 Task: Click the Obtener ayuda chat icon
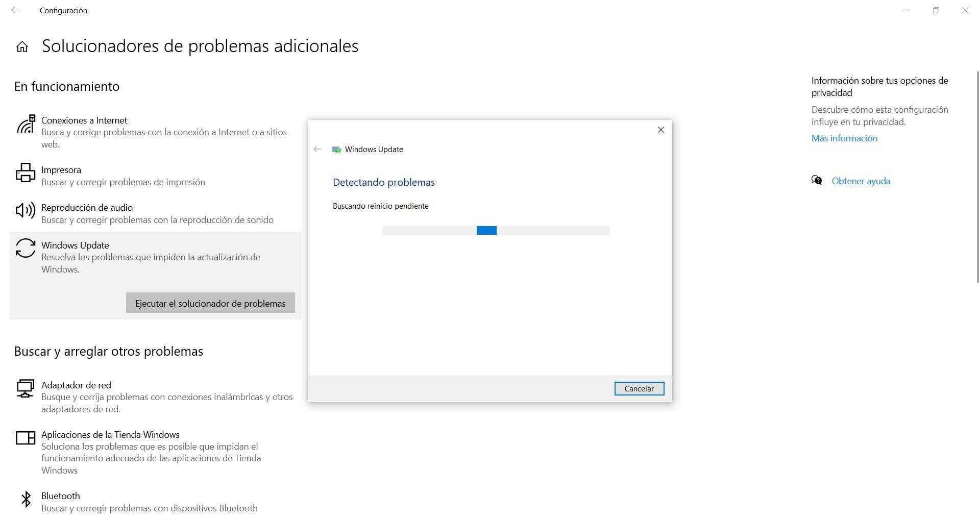817,181
